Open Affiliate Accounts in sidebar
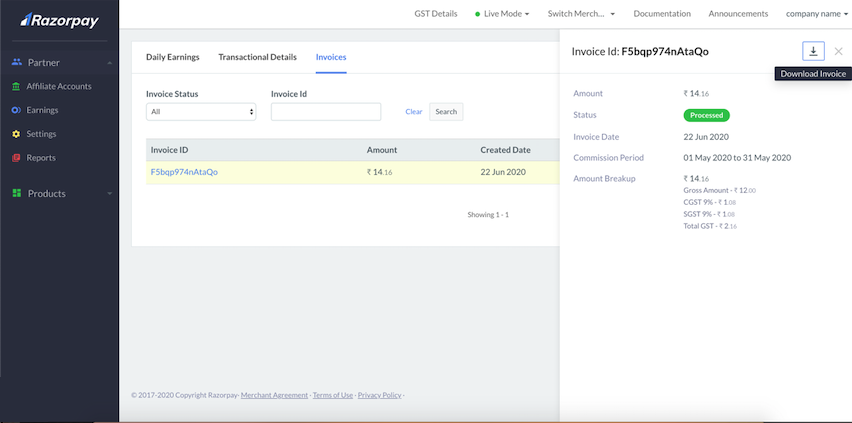The image size is (852, 423). (58, 86)
